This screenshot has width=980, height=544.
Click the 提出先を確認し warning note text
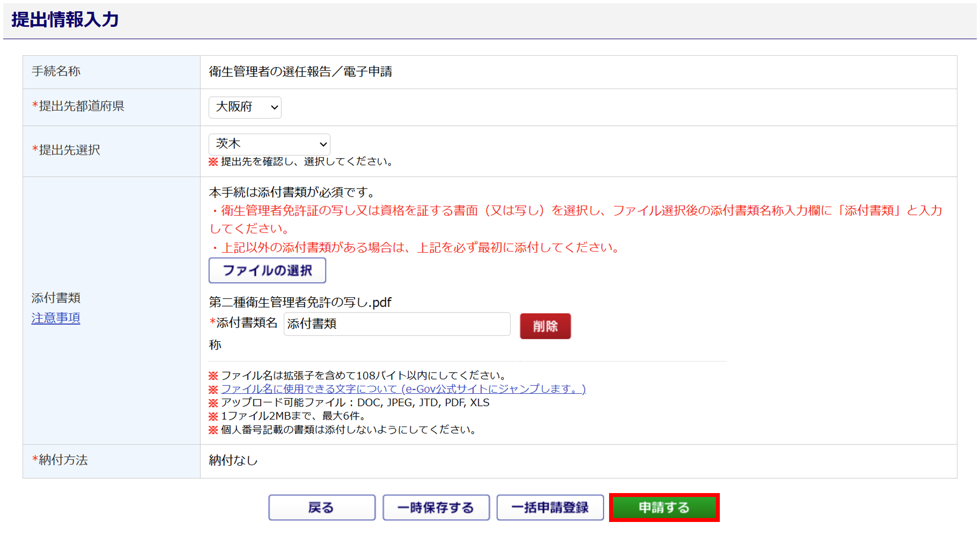306,162
